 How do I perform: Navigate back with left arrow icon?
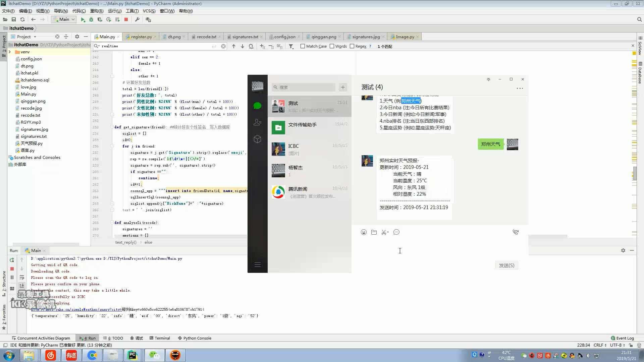tap(33, 20)
